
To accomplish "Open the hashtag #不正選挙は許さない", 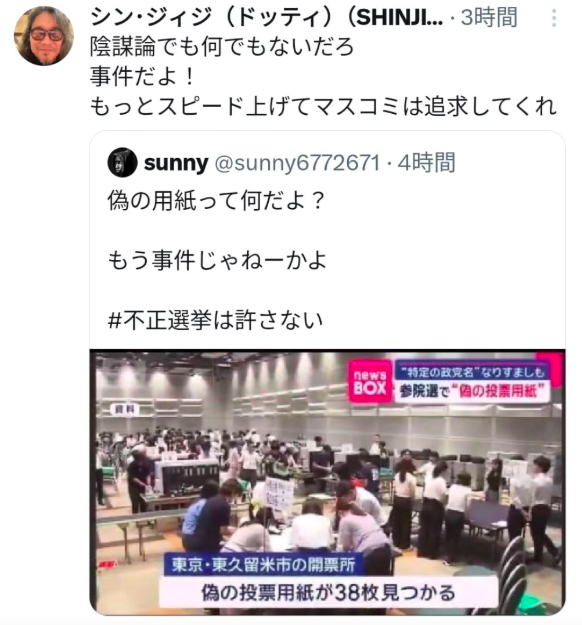I will coord(215,320).
